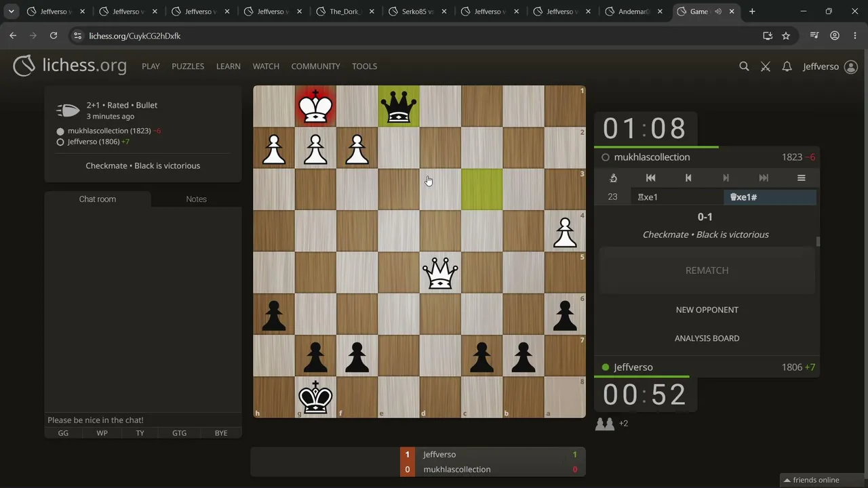Open the LEARN menu

coord(229,66)
